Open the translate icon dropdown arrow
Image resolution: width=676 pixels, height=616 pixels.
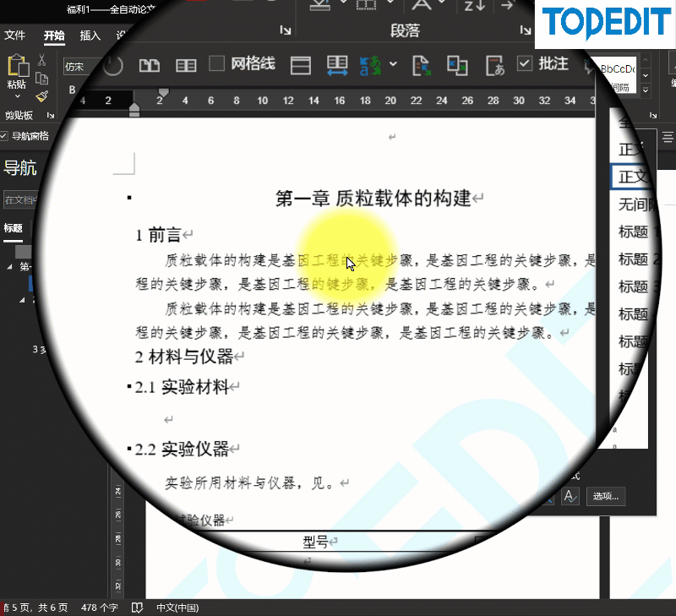[x=393, y=64]
